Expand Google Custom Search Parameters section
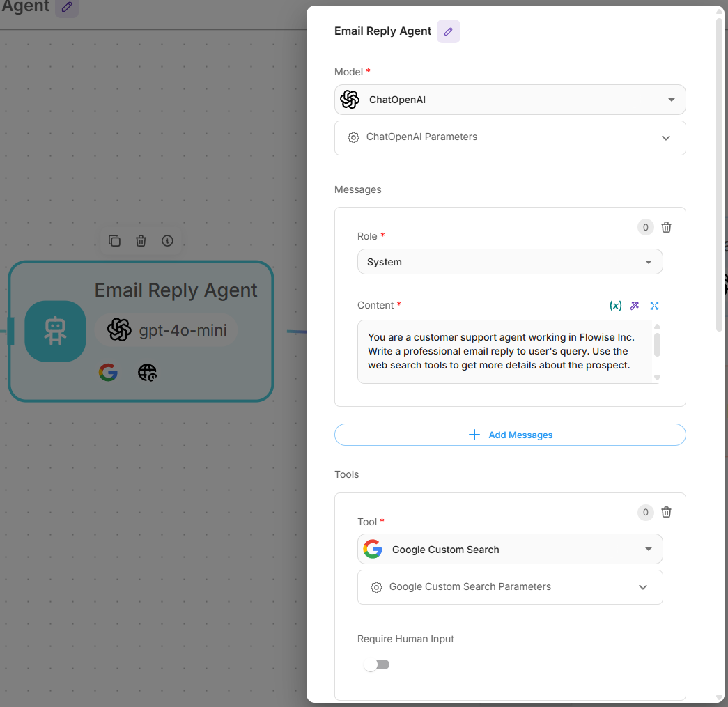 (510, 587)
